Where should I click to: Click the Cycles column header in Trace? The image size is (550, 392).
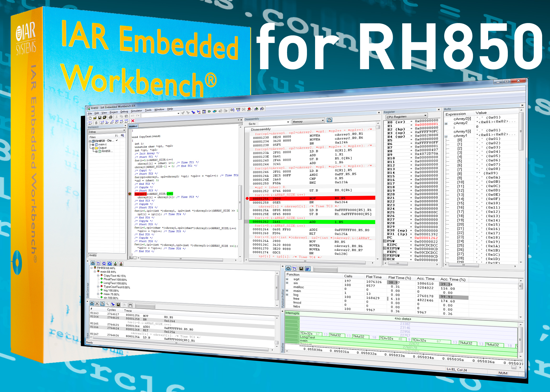(111, 310)
